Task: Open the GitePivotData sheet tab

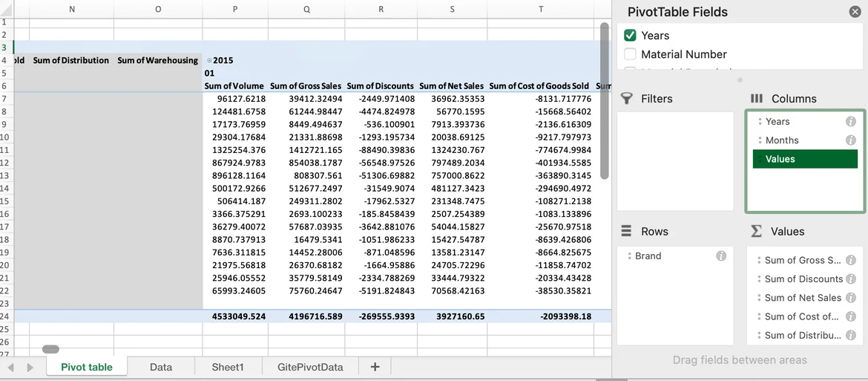Action: pos(310,367)
